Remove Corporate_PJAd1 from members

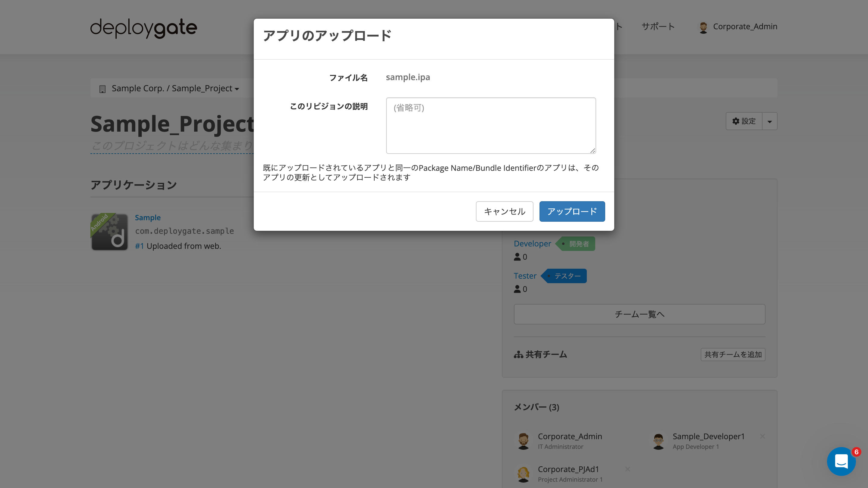coord(628,469)
